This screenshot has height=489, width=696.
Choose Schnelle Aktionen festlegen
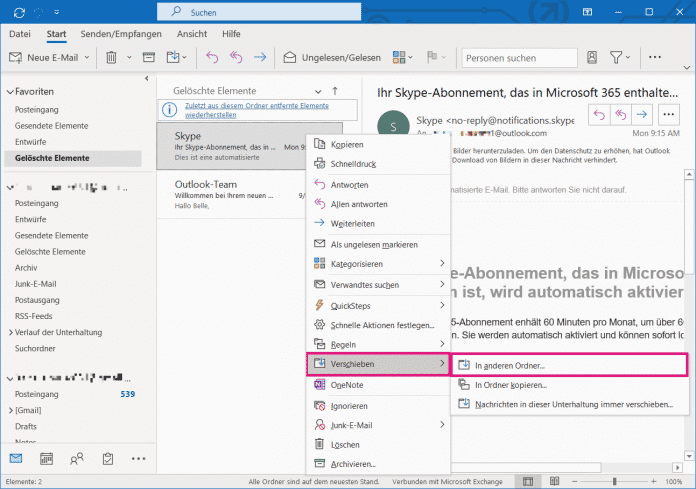coord(378,325)
